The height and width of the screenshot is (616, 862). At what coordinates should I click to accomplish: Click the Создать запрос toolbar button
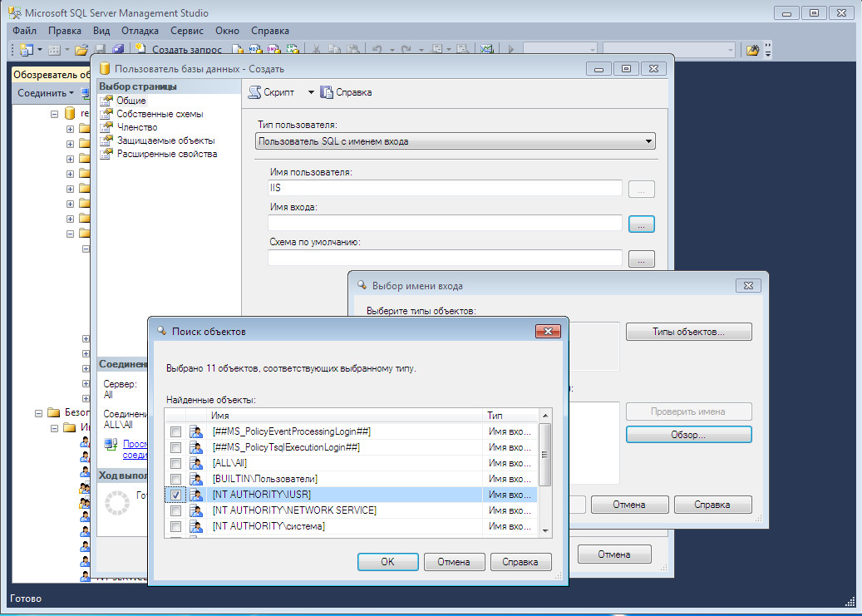click(x=179, y=50)
